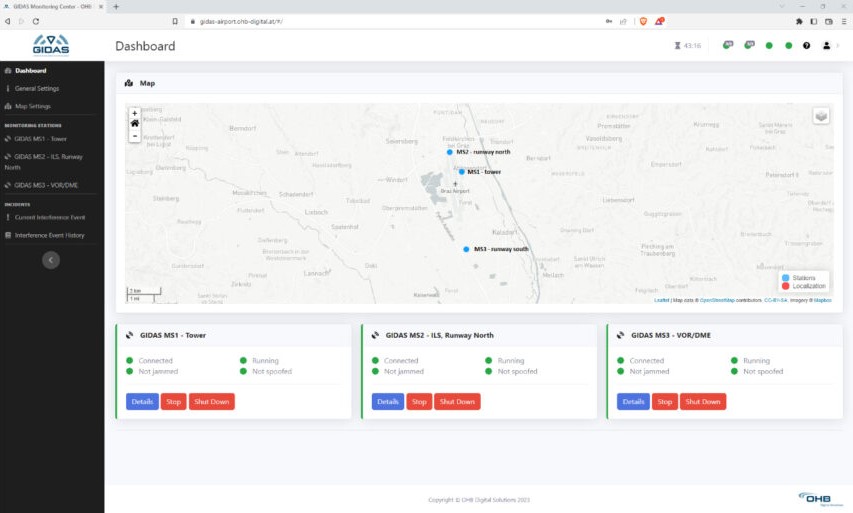Click the blue Stations legend swatch
Screen dimensions: 853x513
click(785, 277)
